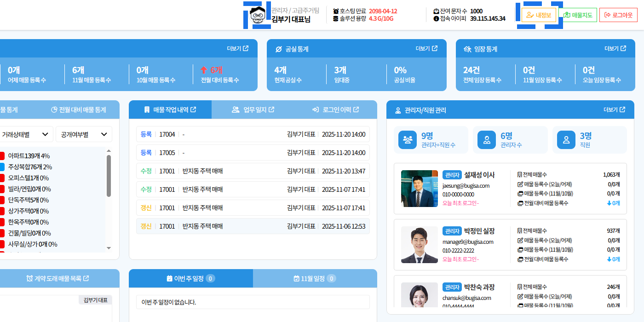This screenshot has height=322, width=644.
Task: Click the 매물지도 button
Action: (x=578, y=15)
